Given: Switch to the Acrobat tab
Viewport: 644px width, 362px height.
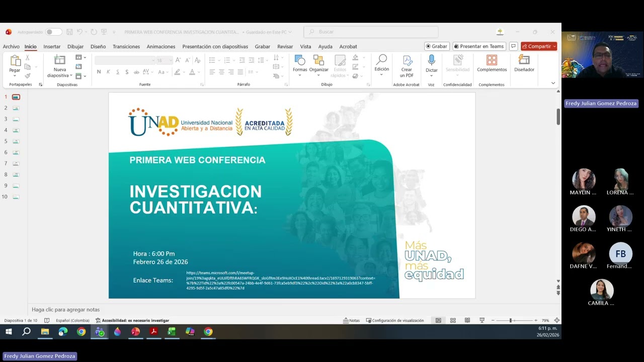Looking at the screenshot, I should 348,46.
